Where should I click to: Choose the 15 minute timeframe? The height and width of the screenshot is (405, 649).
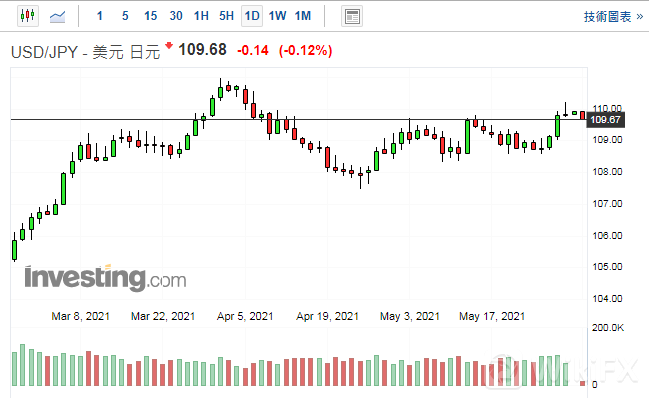pos(150,16)
